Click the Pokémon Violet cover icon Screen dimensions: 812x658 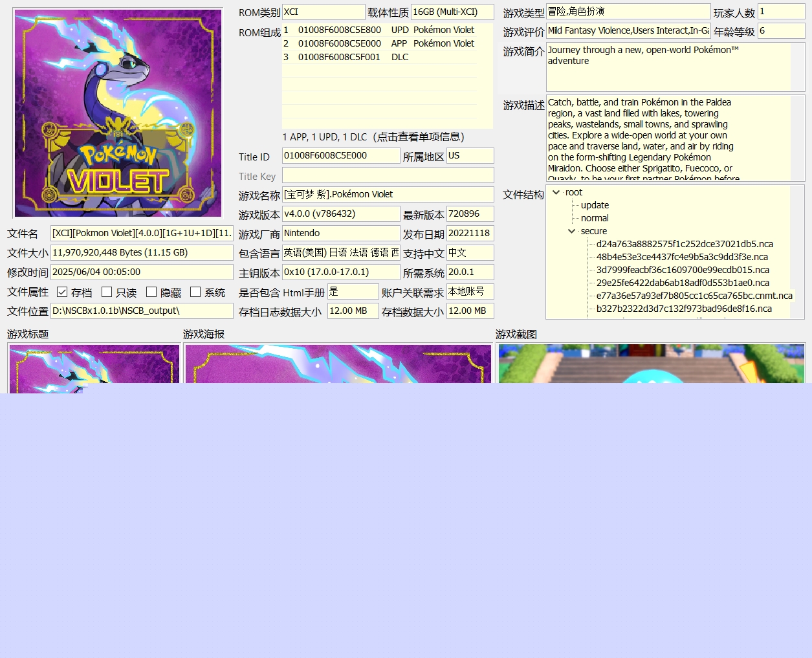118,113
